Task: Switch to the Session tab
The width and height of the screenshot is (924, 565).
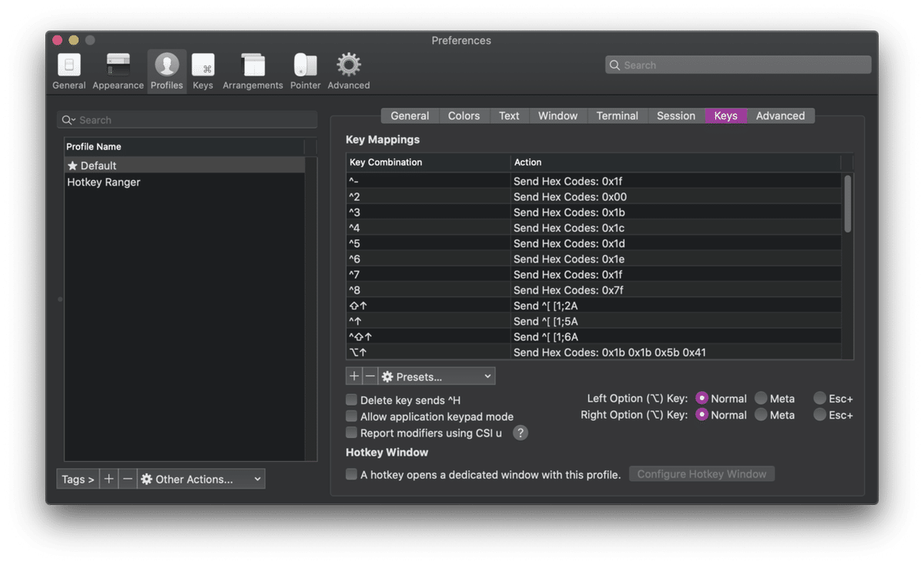Action: (x=676, y=115)
